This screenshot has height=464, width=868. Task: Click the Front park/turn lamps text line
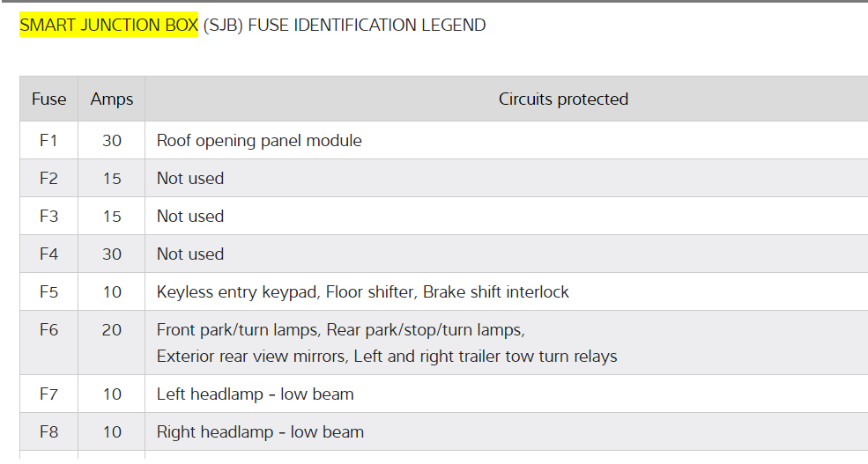click(x=340, y=330)
